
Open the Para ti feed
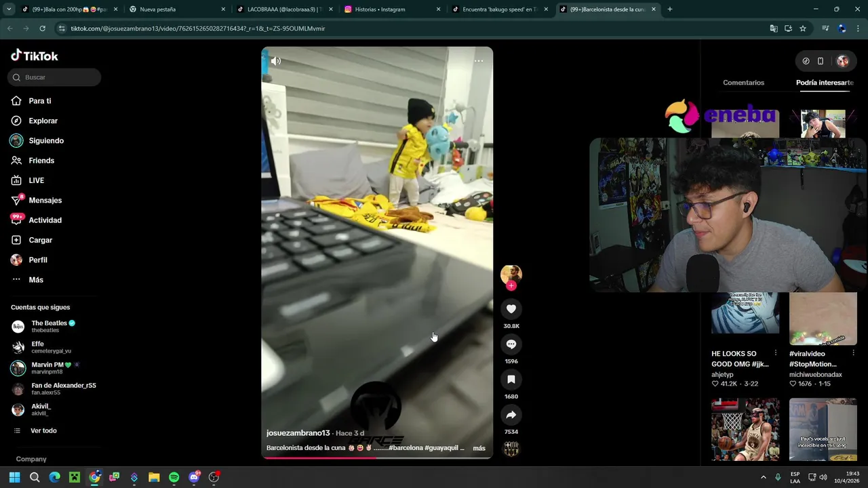[31, 101]
